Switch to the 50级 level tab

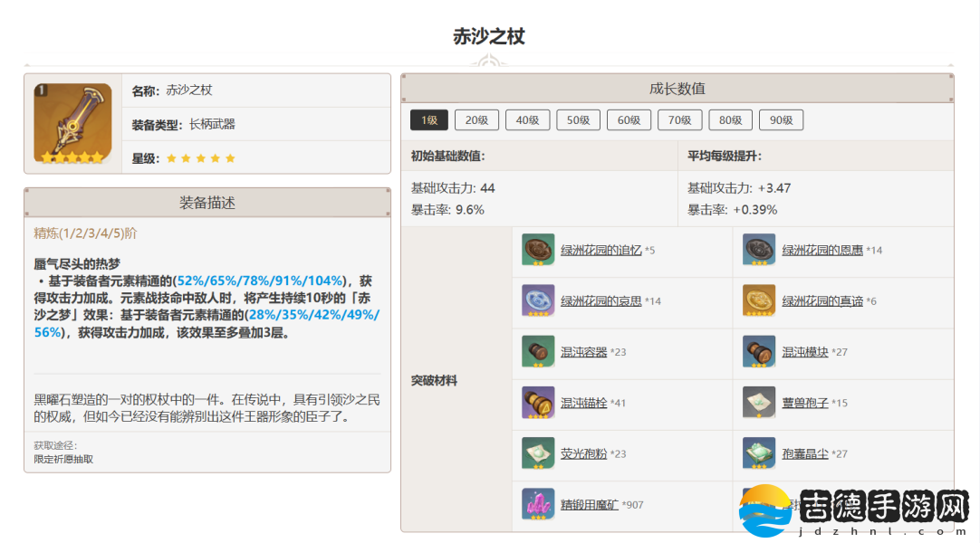coord(578,120)
